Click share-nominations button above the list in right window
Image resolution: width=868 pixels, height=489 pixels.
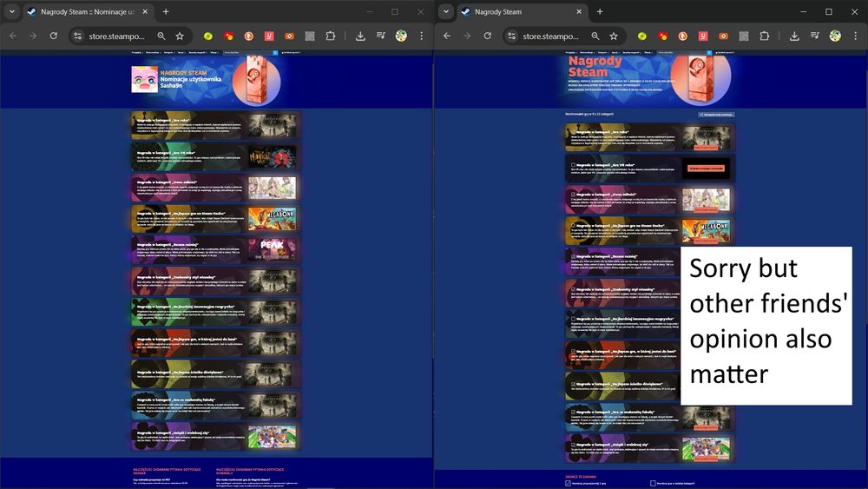[x=716, y=115]
